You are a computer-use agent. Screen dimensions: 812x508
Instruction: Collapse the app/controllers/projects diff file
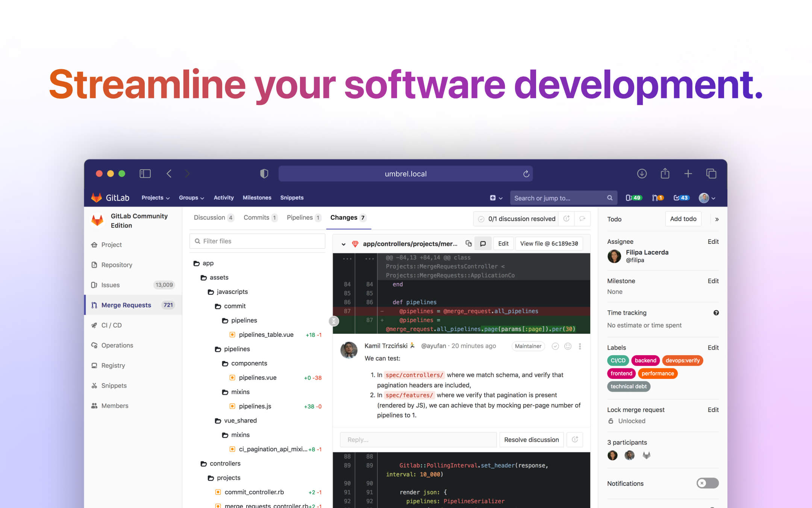[343, 244]
